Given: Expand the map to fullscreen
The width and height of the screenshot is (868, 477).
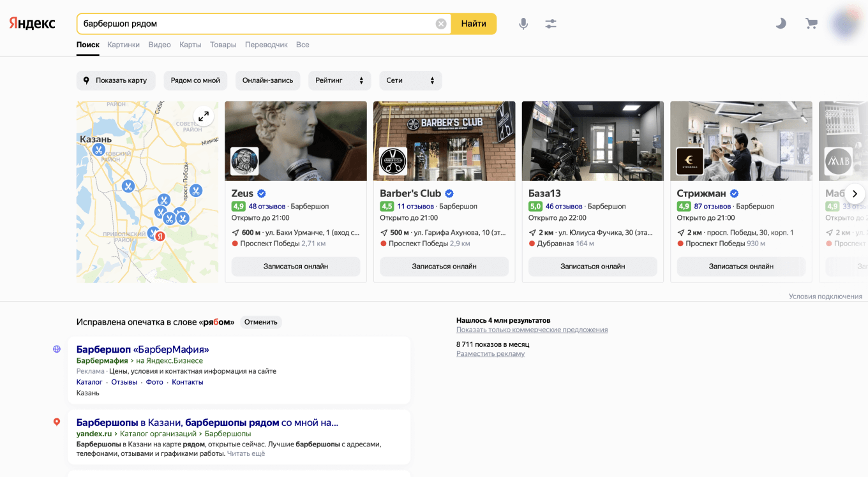Looking at the screenshot, I should click(203, 117).
